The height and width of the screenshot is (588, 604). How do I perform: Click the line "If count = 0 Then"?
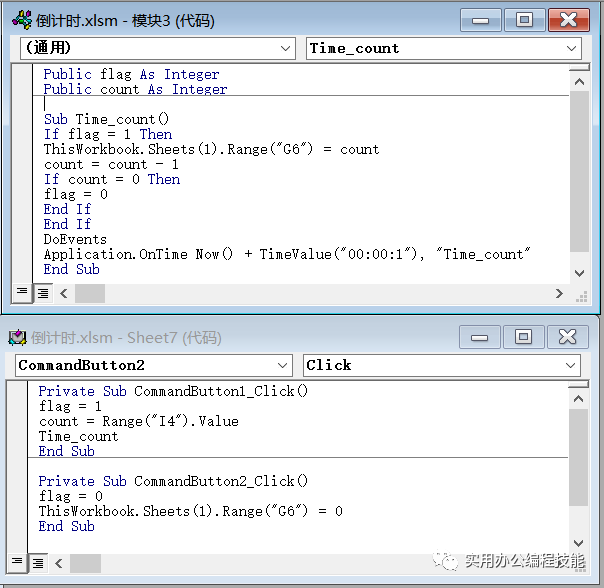(112, 179)
